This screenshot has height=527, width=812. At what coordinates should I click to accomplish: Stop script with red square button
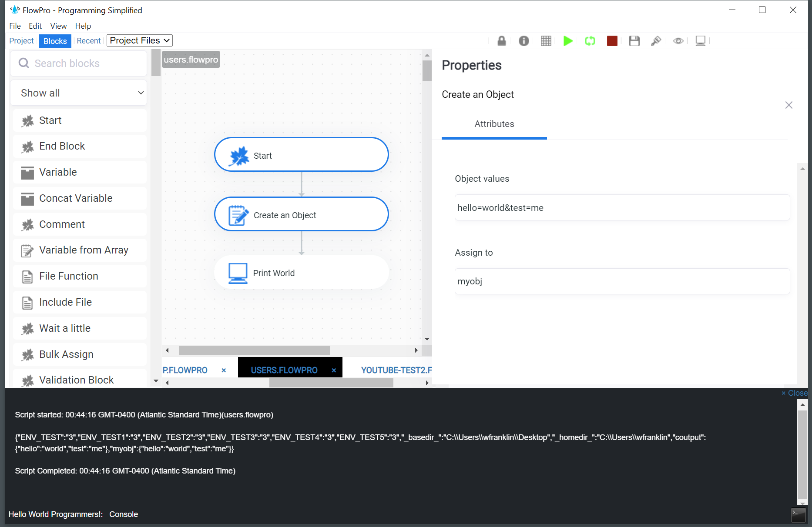click(612, 41)
